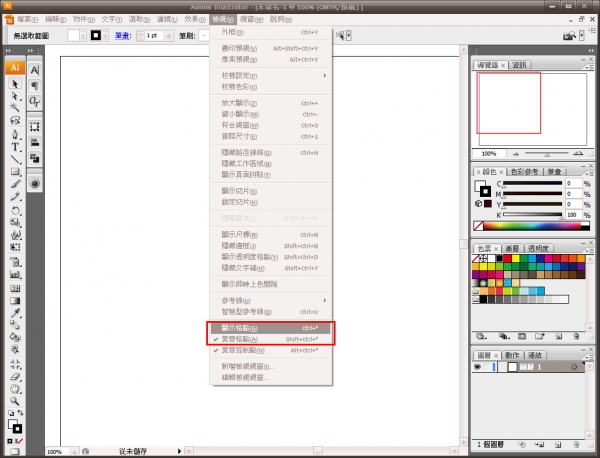This screenshot has width=600, height=458.
Task: Open the Character panel icon (A)
Action: pos(35,70)
